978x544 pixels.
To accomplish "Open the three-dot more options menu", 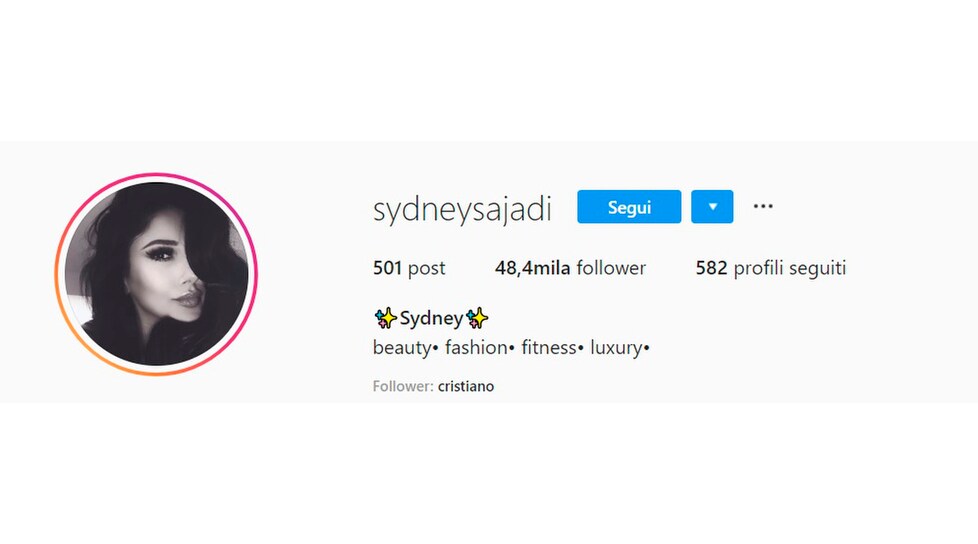I will 763,206.
